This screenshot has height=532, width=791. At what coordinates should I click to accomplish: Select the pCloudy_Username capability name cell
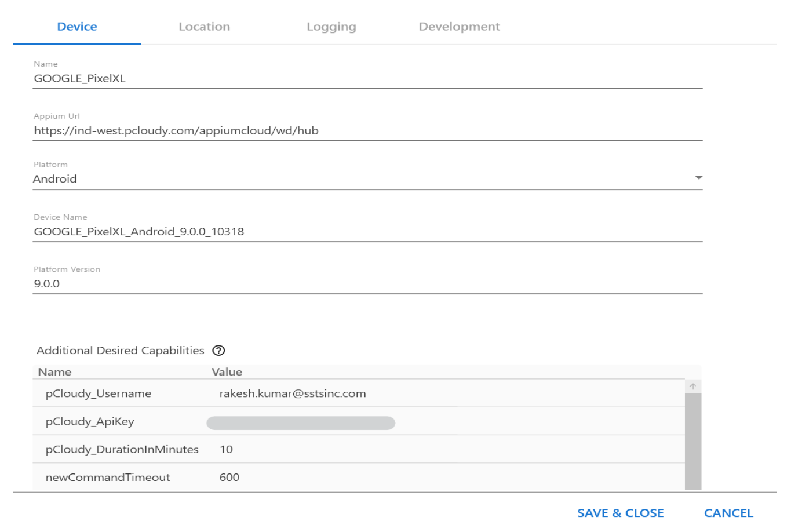(x=99, y=393)
